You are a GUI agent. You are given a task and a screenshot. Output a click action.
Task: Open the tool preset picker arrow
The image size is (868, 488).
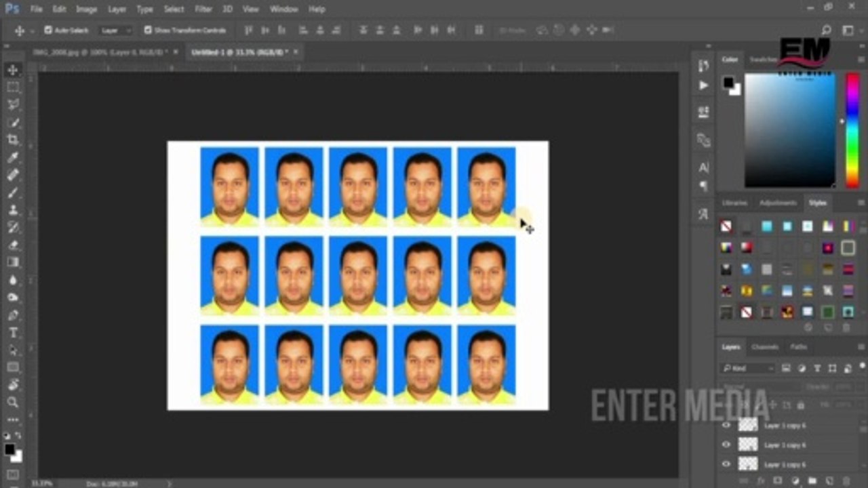coord(32,31)
